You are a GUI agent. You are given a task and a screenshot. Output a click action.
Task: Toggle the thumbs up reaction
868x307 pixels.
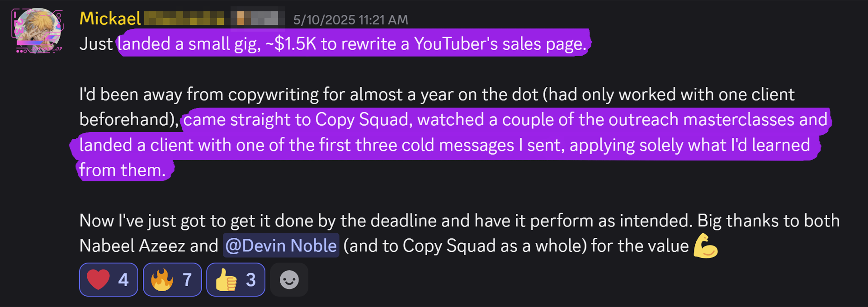236,279
